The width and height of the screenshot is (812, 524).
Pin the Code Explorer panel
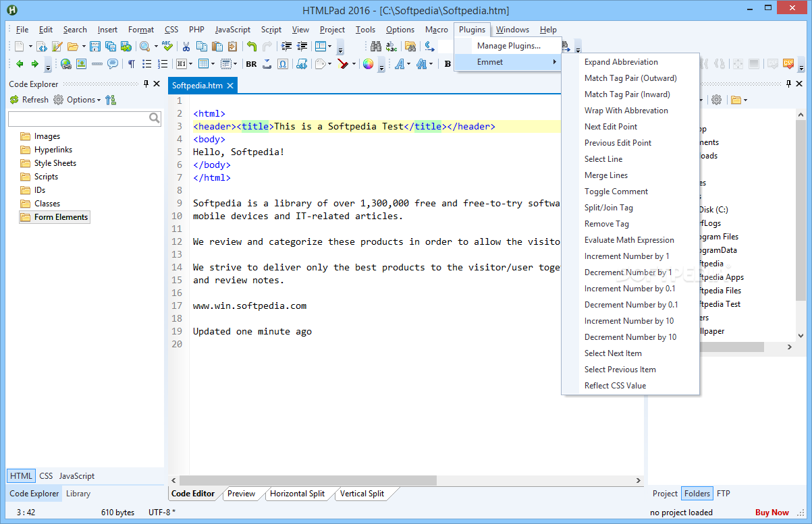tap(146, 84)
